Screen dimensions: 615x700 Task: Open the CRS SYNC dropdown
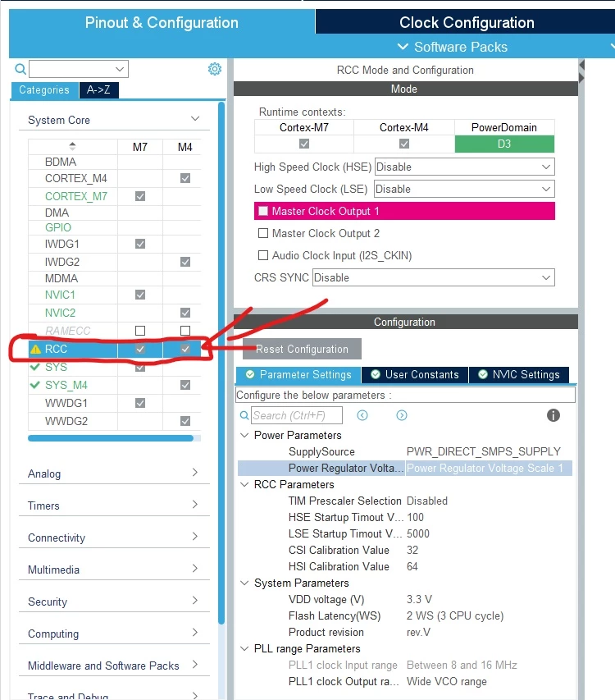click(x=434, y=277)
